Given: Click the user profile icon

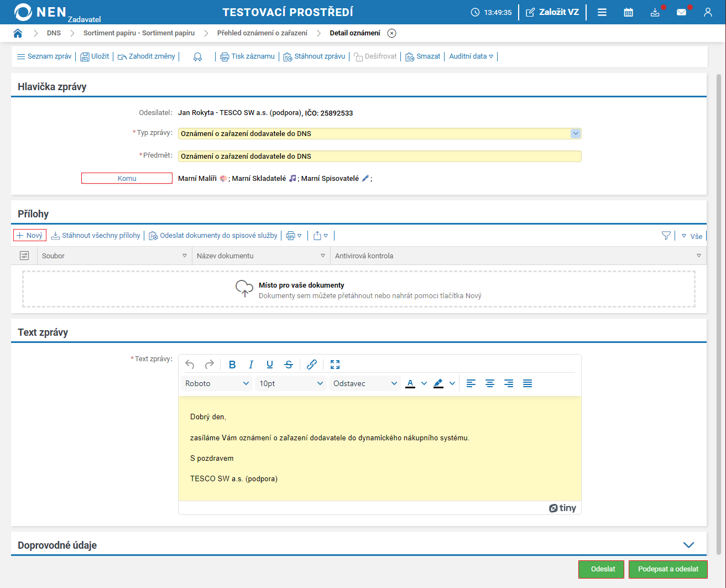Looking at the screenshot, I should tap(708, 12).
